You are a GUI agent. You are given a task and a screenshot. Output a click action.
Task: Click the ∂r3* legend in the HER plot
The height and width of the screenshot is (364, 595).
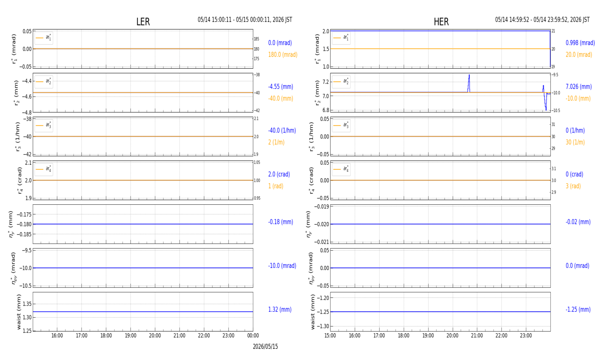[341, 126]
